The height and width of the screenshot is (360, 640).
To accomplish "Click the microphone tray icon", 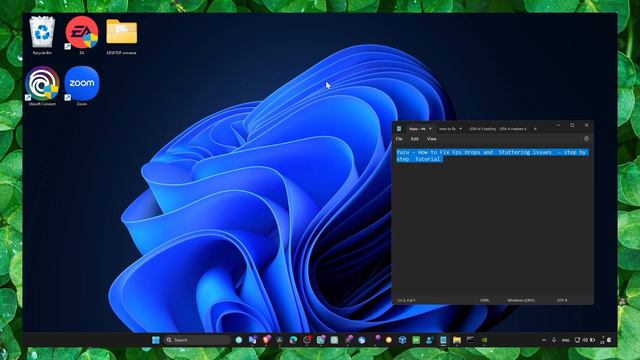I will tap(554, 340).
